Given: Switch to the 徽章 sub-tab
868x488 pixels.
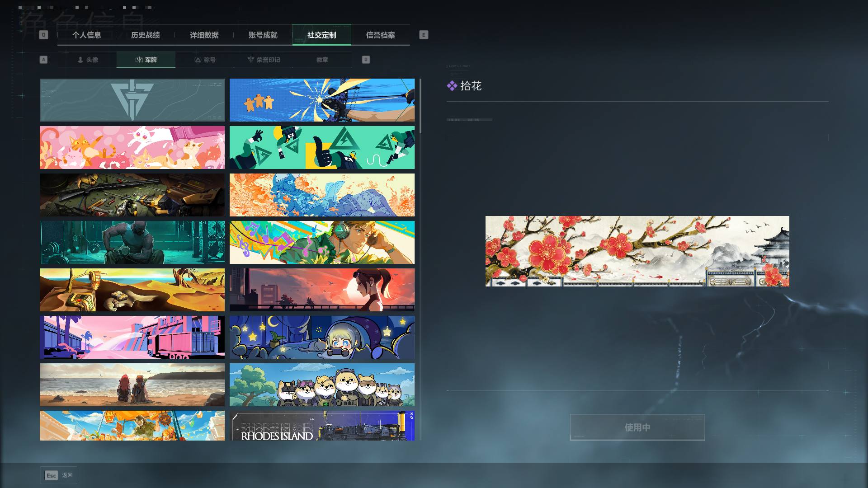Looking at the screenshot, I should tap(322, 60).
